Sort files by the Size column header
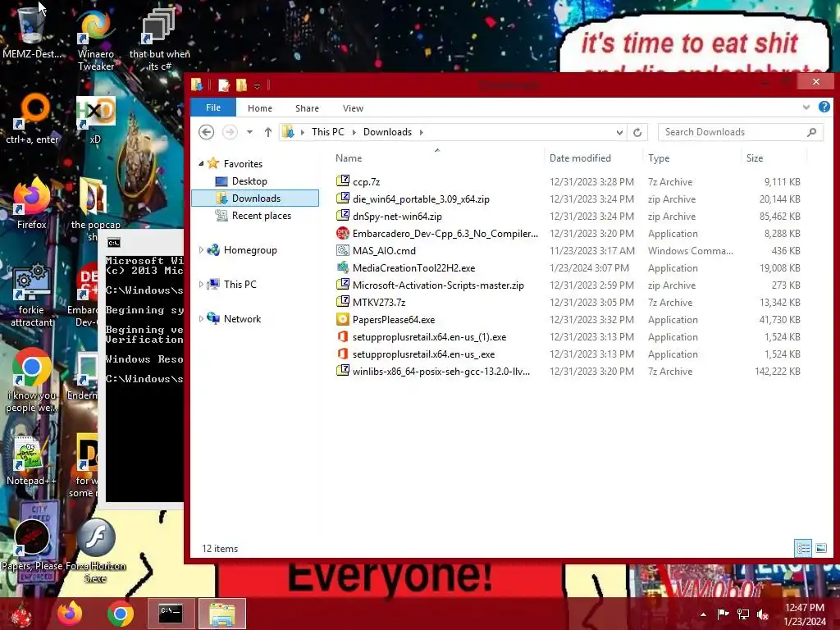The image size is (840, 630). click(774, 158)
